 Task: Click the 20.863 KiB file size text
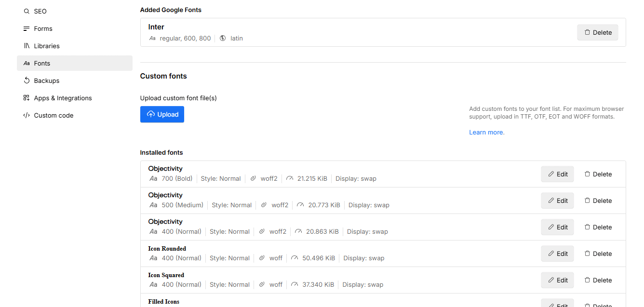coord(322,231)
